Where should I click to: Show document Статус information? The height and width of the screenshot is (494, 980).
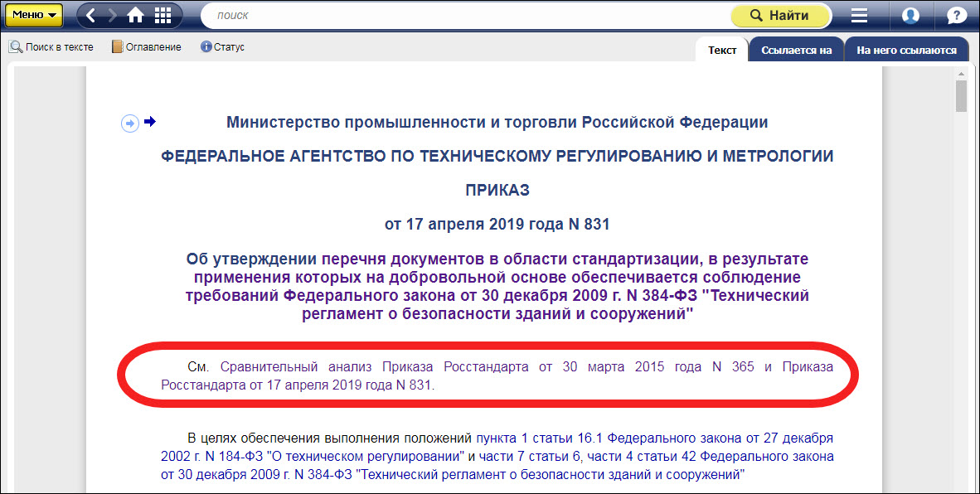(222, 47)
